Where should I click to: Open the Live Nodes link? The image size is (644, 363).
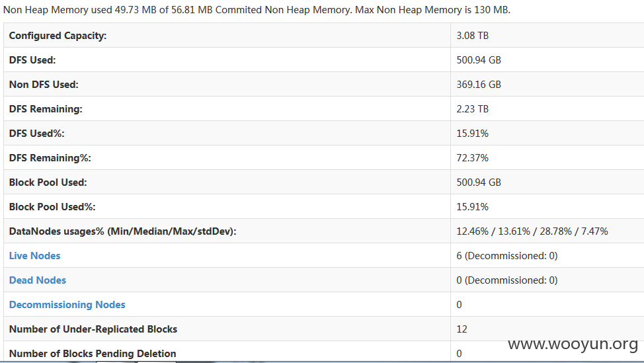(x=34, y=255)
